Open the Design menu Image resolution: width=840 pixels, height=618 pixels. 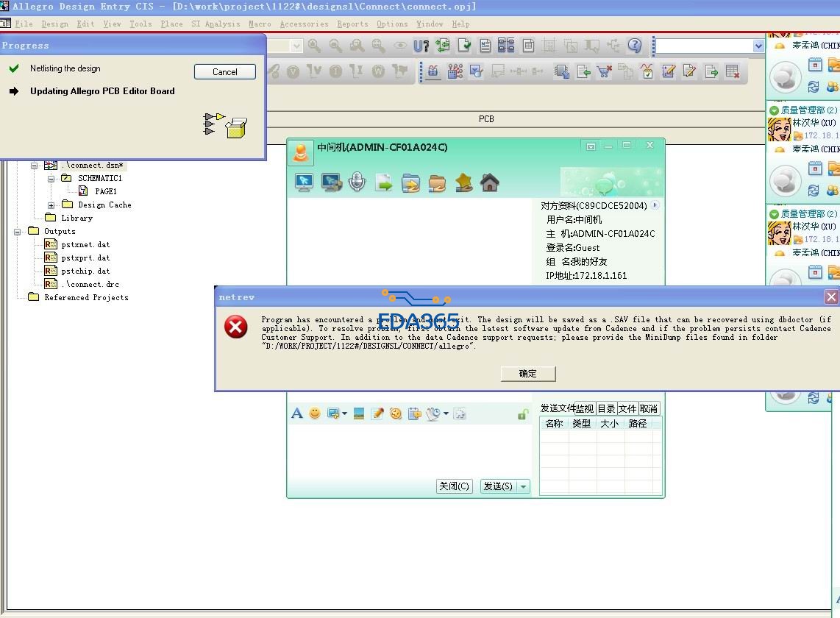point(54,24)
